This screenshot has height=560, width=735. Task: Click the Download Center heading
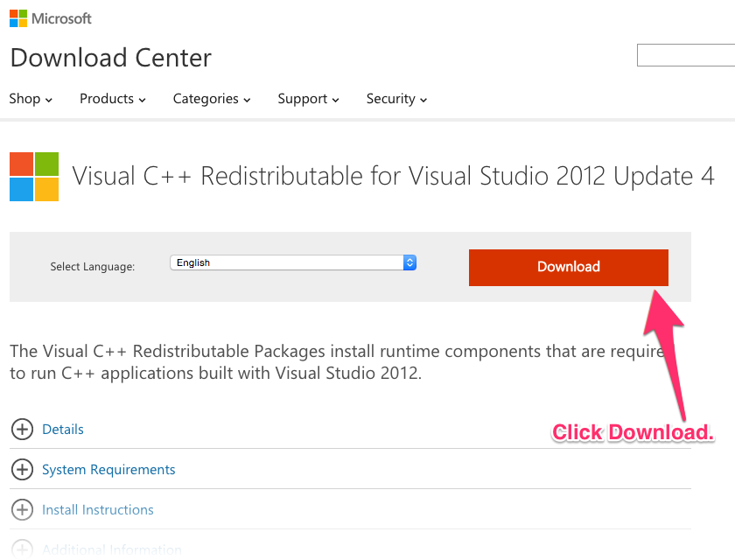pyautogui.click(x=111, y=58)
